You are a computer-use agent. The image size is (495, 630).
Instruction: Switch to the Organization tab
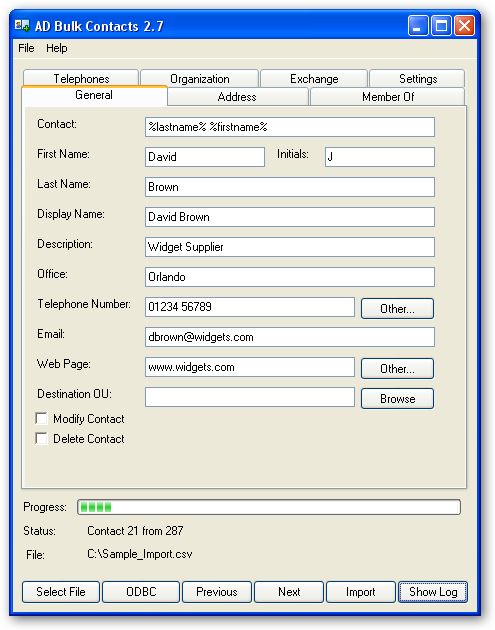(x=200, y=78)
